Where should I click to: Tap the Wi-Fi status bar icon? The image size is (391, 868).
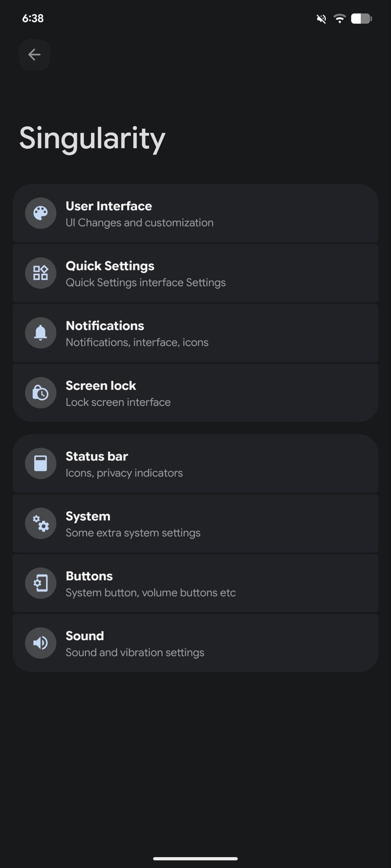tap(339, 18)
